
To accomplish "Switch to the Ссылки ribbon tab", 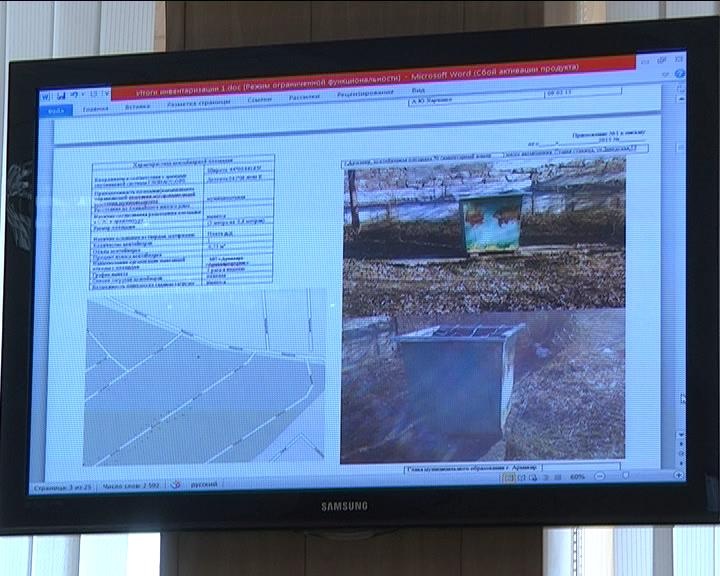I will [259, 100].
